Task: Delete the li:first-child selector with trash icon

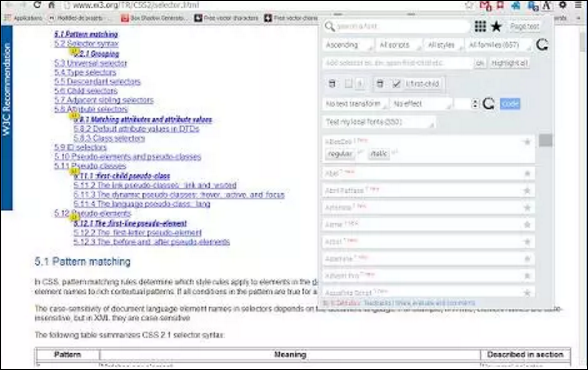Action: coord(380,84)
